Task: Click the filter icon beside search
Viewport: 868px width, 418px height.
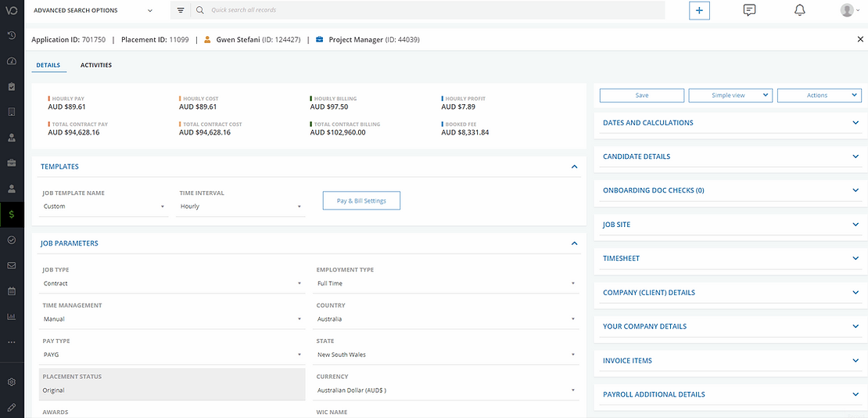Action: 181,10
